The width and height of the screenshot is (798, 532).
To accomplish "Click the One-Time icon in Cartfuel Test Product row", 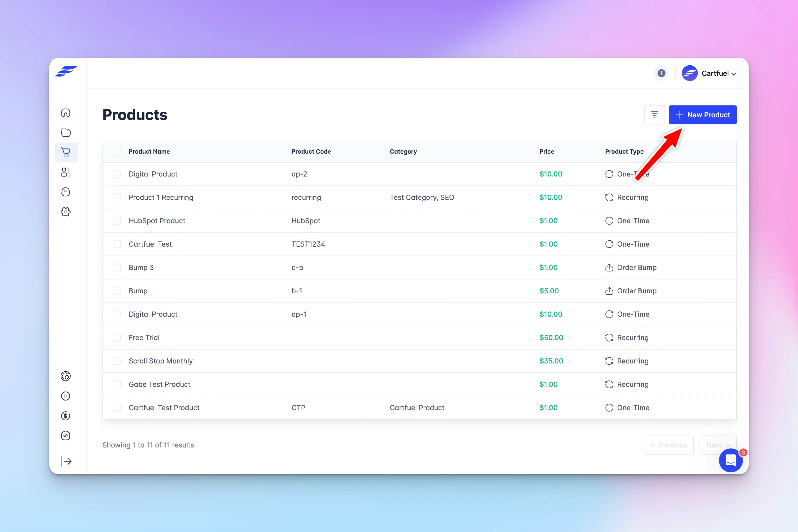I will [609, 408].
